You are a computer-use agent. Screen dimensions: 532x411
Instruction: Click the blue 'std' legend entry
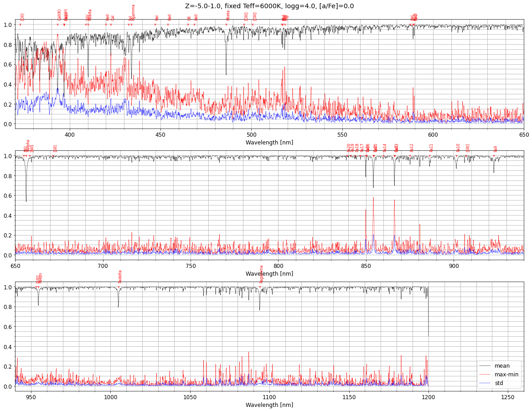pyautogui.click(x=499, y=383)
